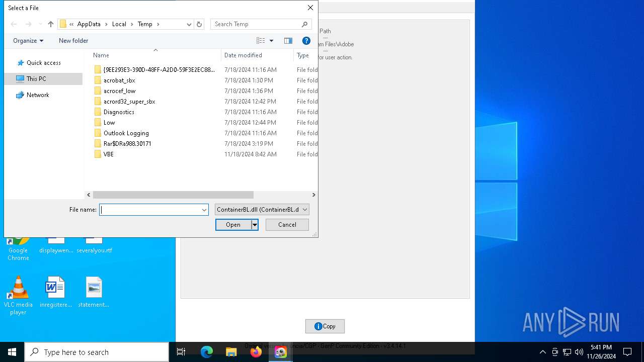Select the Outlook Logging folder
This screenshot has height=362, width=644.
click(x=126, y=133)
